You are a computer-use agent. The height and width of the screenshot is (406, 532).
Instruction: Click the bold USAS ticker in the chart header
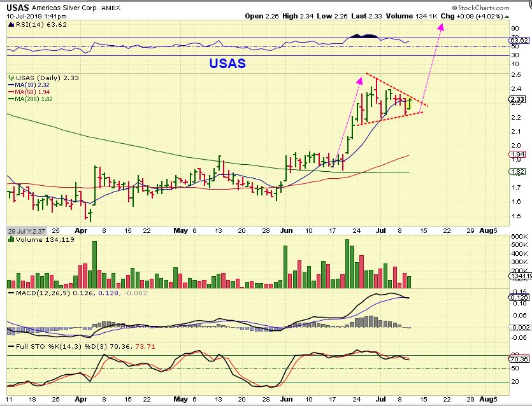tap(18, 8)
